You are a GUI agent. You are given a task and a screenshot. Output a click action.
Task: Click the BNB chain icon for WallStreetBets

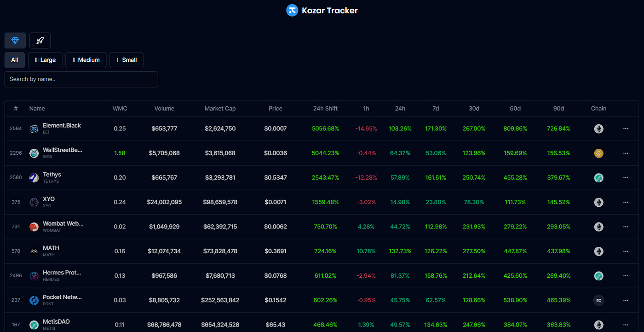point(598,153)
